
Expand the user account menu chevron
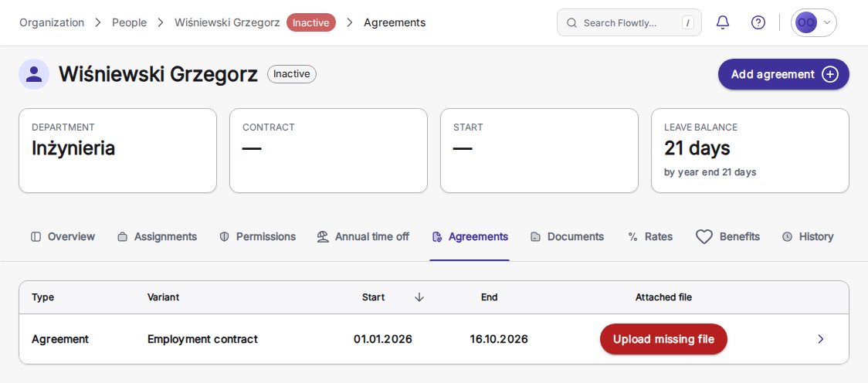pos(827,22)
